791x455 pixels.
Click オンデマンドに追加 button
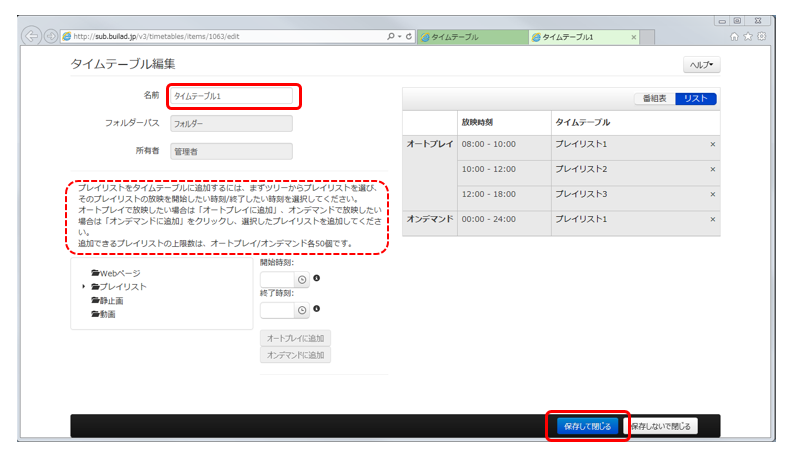tap(295, 355)
